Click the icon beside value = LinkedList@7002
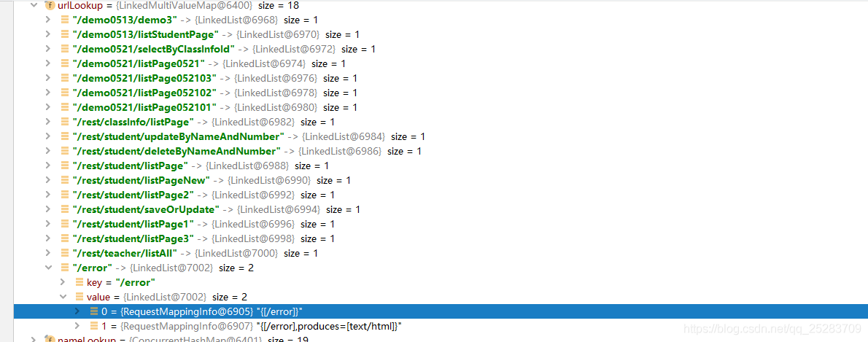 coord(80,298)
